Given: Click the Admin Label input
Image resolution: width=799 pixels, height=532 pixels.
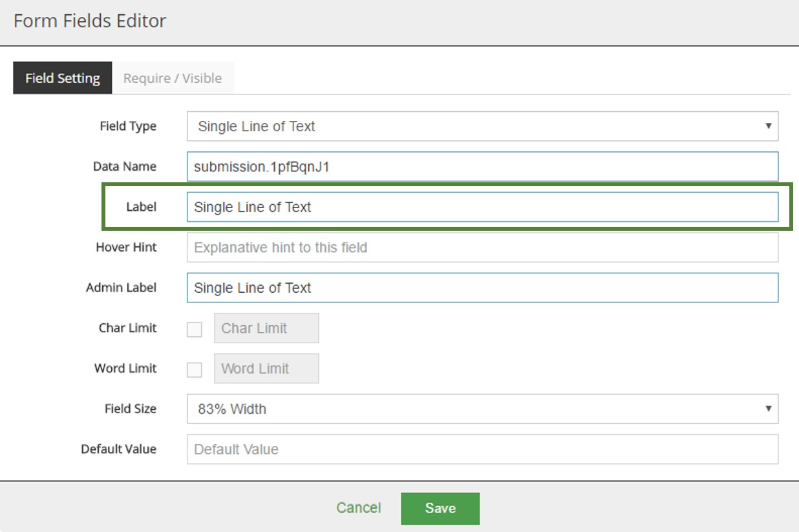Looking at the screenshot, I should [x=482, y=288].
